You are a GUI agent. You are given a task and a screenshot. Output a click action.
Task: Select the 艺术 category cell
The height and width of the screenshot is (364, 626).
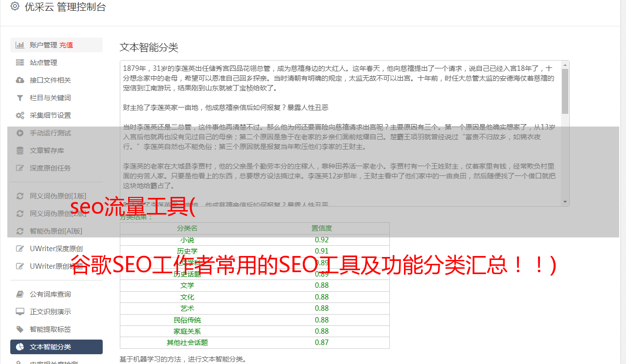pos(187,308)
